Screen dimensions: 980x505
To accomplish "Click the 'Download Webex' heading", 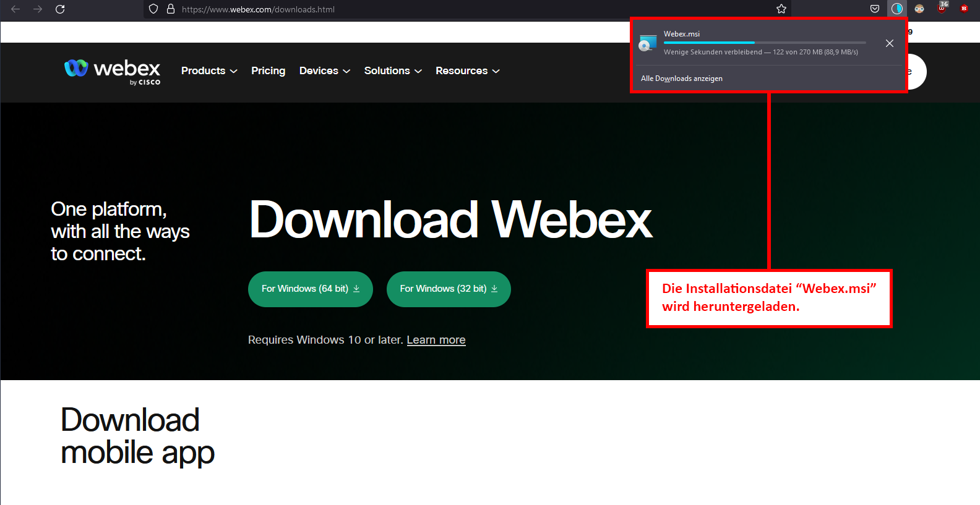I will pyautogui.click(x=451, y=220).
